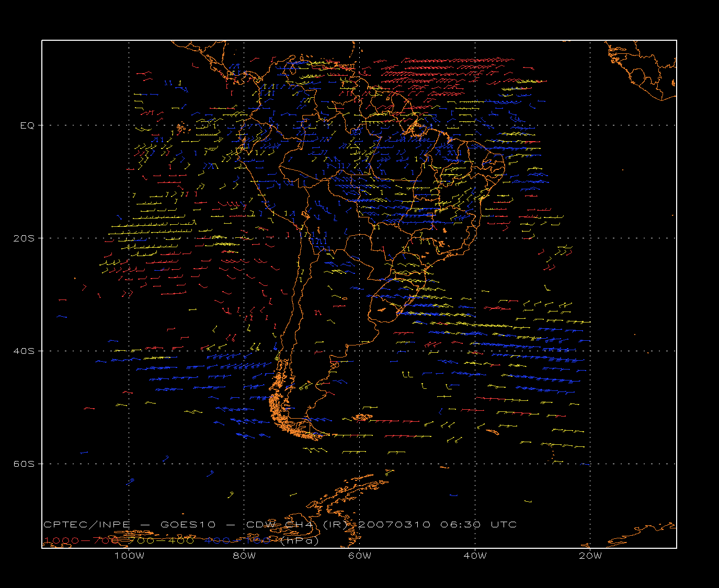Click the 20S latitude label
Viewport: 719px width, 588px height.
(x=24, y=238)
